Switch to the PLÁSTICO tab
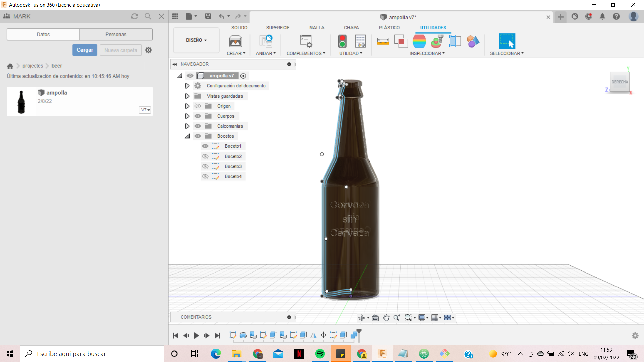This screenshot has width=644, height=362. (x=389, y=28)
